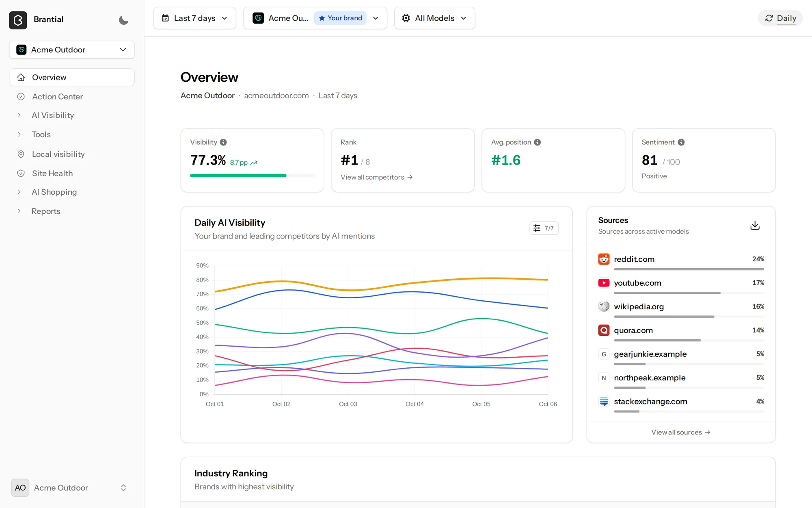Click the Acme Outdoor workspace logo icon

[22, 50]
